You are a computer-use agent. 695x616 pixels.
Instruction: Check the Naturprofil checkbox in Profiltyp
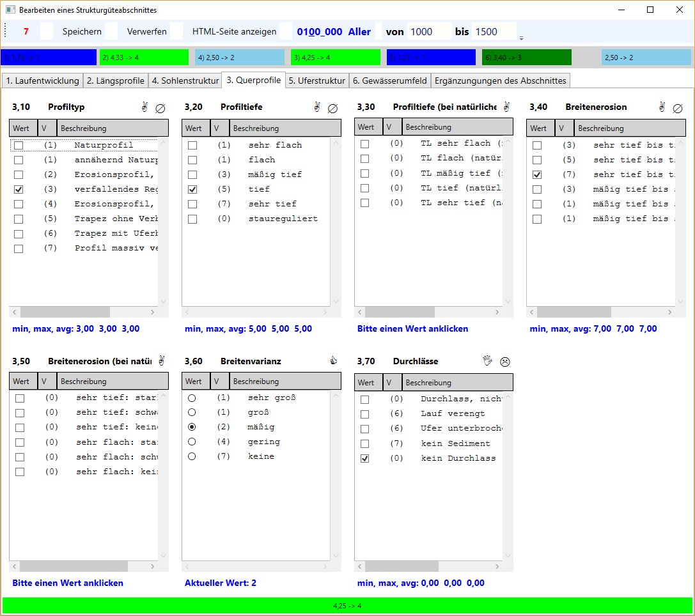tap(19, 145)
